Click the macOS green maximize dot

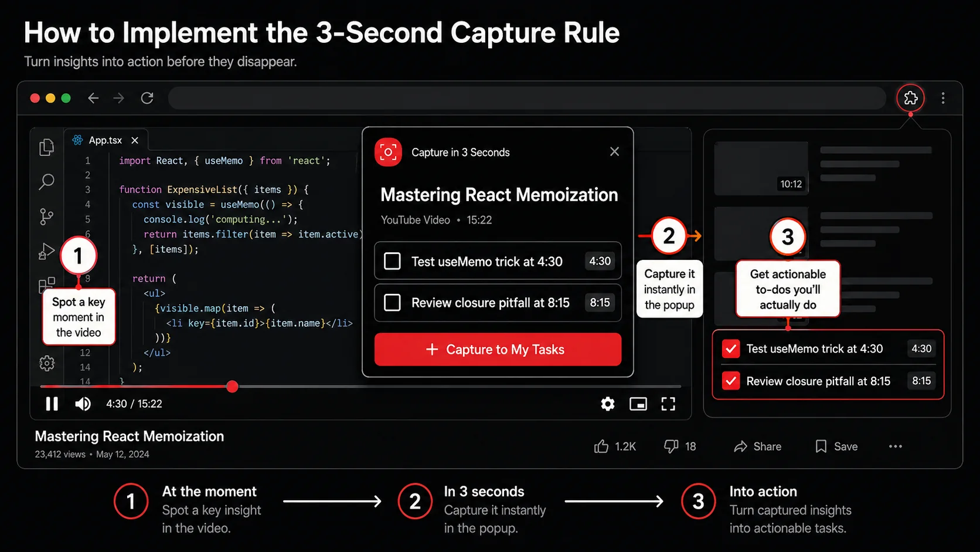tap(66, 98)
